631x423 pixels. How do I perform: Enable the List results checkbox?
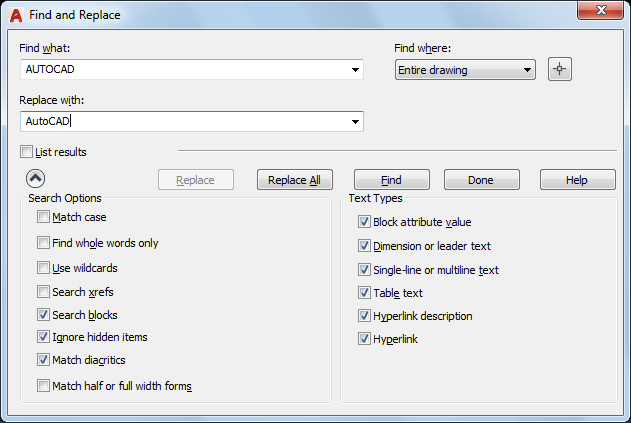tap(27, 152)
